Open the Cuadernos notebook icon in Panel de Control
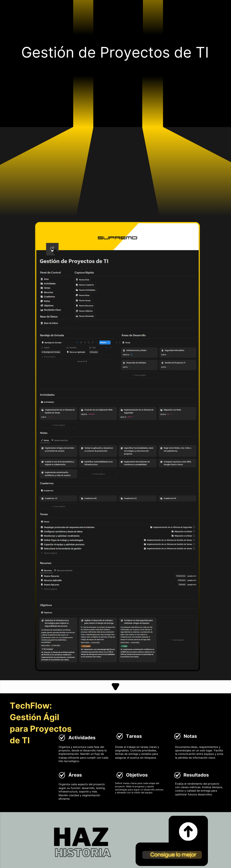 42,297
